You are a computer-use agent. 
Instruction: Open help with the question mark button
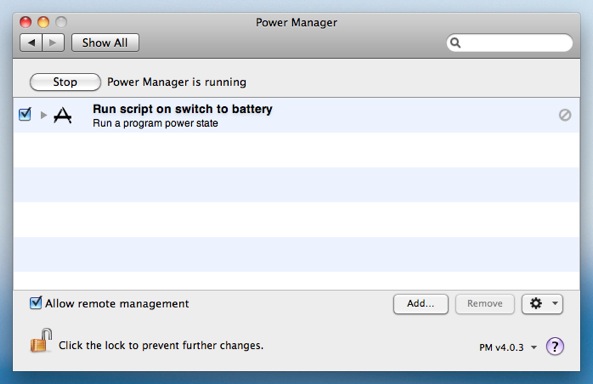click(x=555, y=346)
